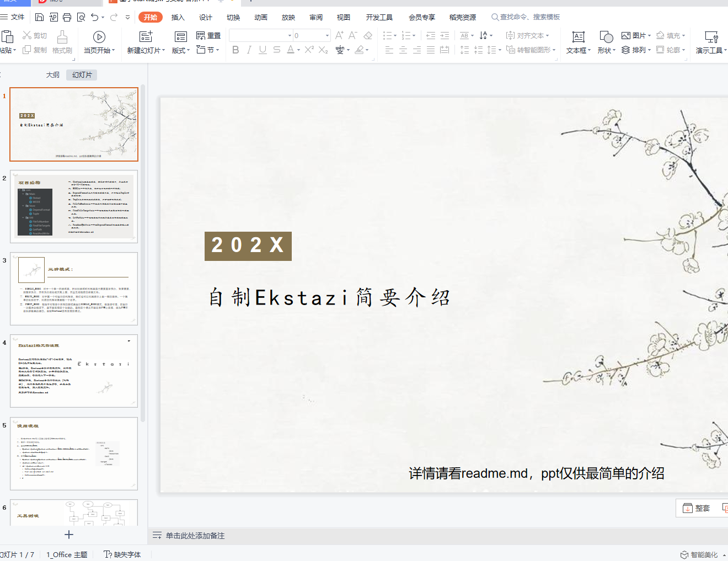This screenshot has height=561, width=728.
Task: Click the Redo arrow icon
Action: 114,17
